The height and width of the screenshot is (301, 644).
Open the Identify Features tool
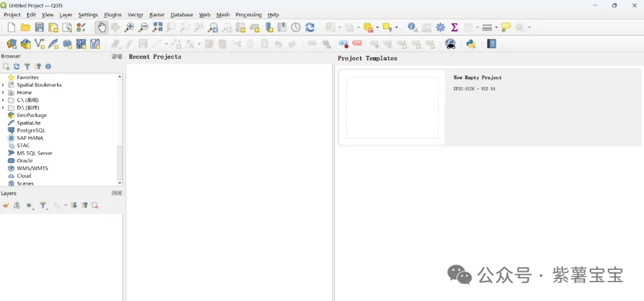pos(412,27)
